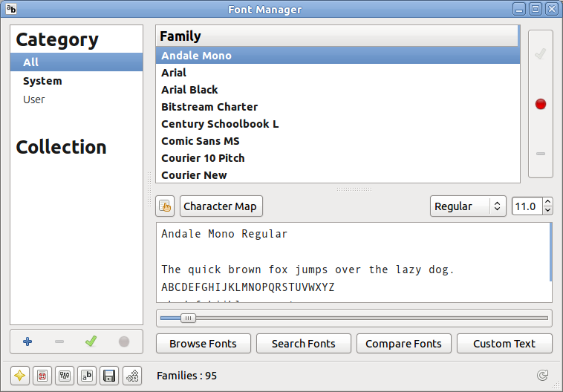Select the User category

pos(77,99)
